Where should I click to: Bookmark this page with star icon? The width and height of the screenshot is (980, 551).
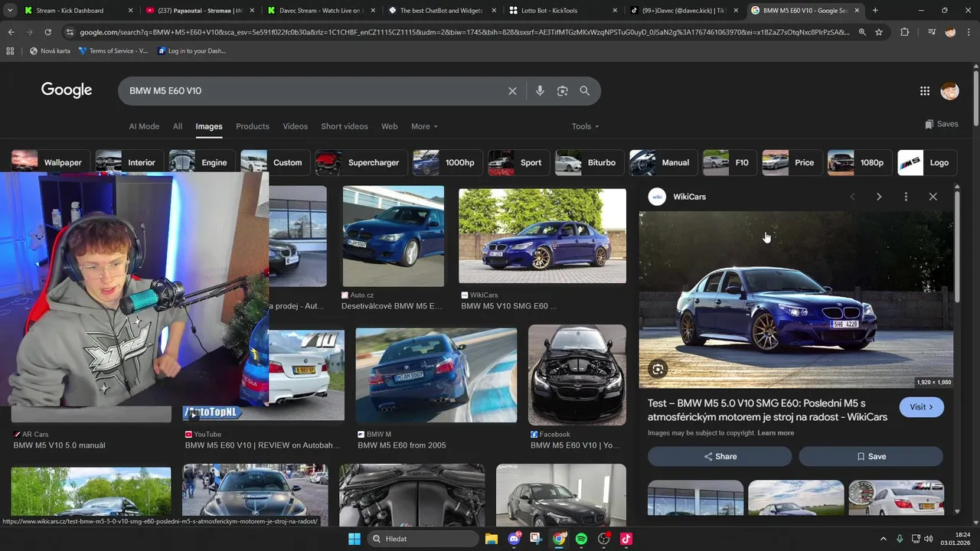[x=879, y=32]
